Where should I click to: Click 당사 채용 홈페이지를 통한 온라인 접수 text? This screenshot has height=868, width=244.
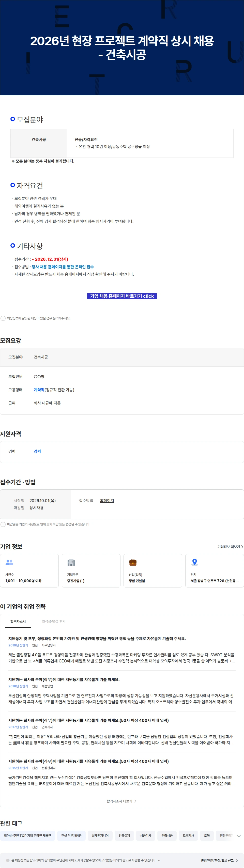coord(63,267)
